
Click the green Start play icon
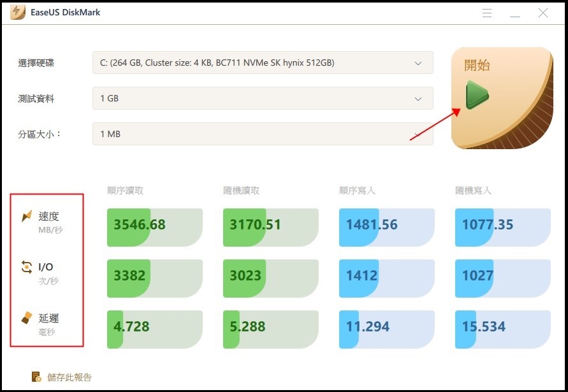[x=477, y=94]
